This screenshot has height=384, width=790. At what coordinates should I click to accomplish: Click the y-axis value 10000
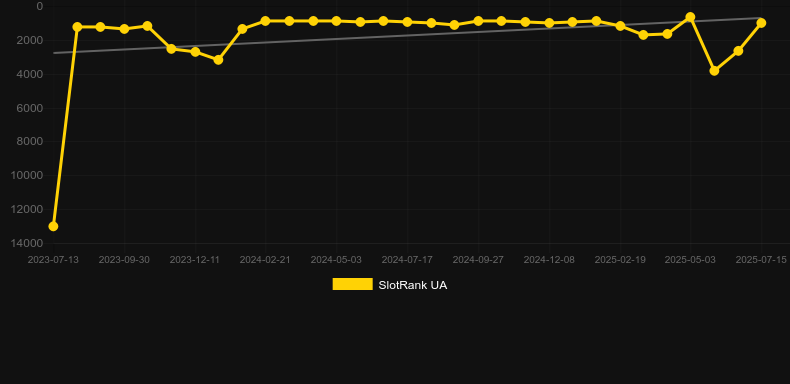point(27,175)
